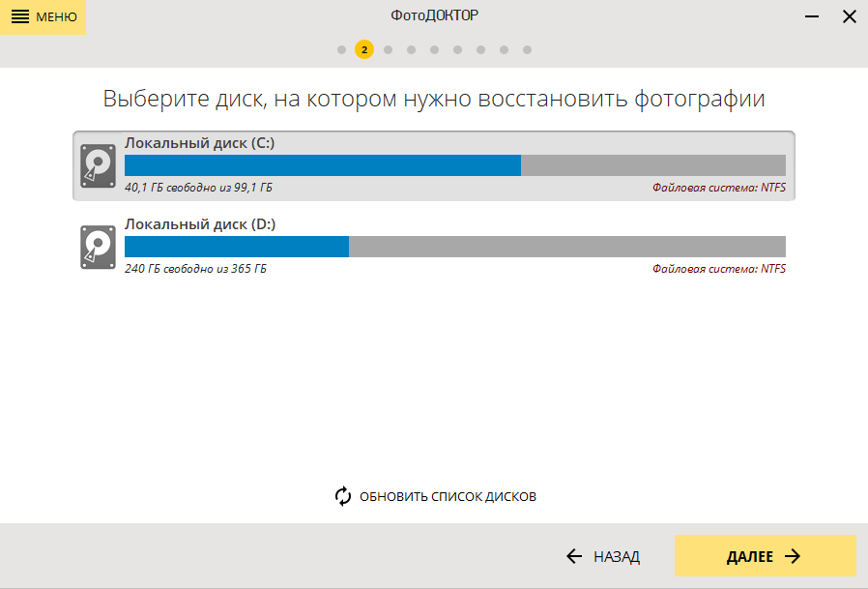Click the highlighted step 2 wizard indicator
This screenshot has height=589, width=868.
pos(364,49)
